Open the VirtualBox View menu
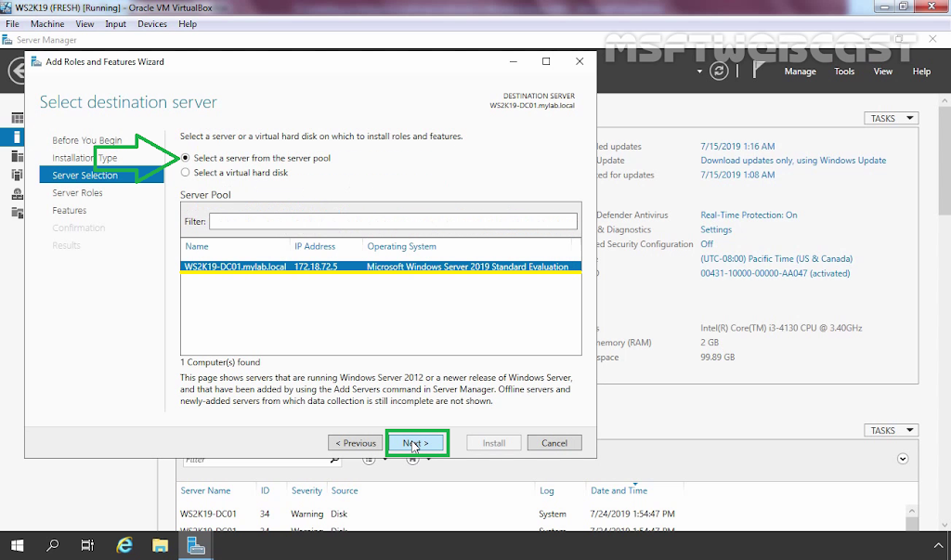Screen dimensions: 951x560 pyautogui.click(x=85, y=23)
